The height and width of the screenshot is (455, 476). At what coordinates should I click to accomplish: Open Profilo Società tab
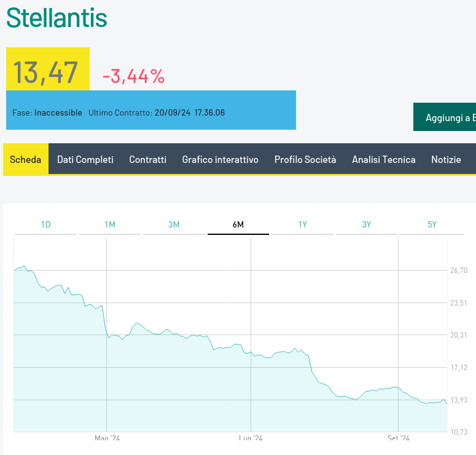[x=305, y=159]
